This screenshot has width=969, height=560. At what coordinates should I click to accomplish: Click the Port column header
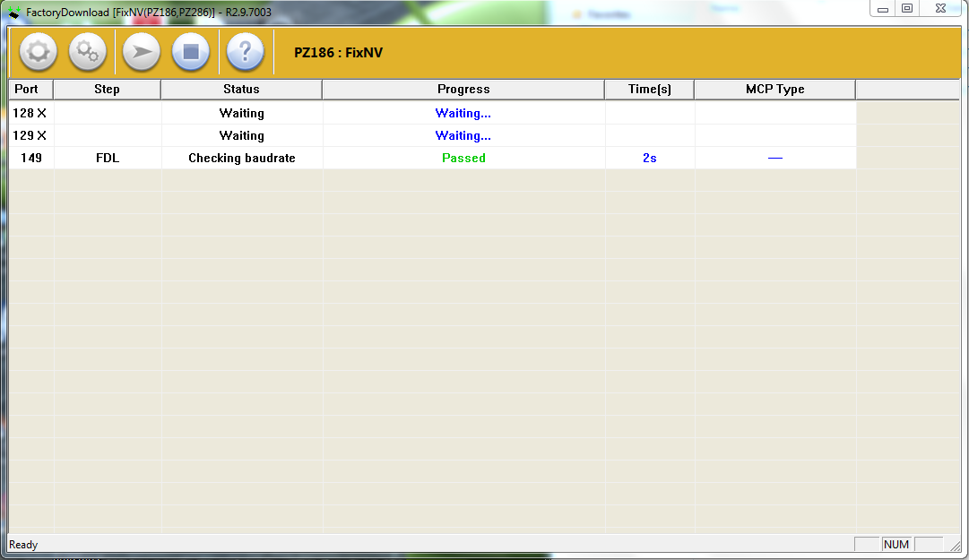click(30, 89)
